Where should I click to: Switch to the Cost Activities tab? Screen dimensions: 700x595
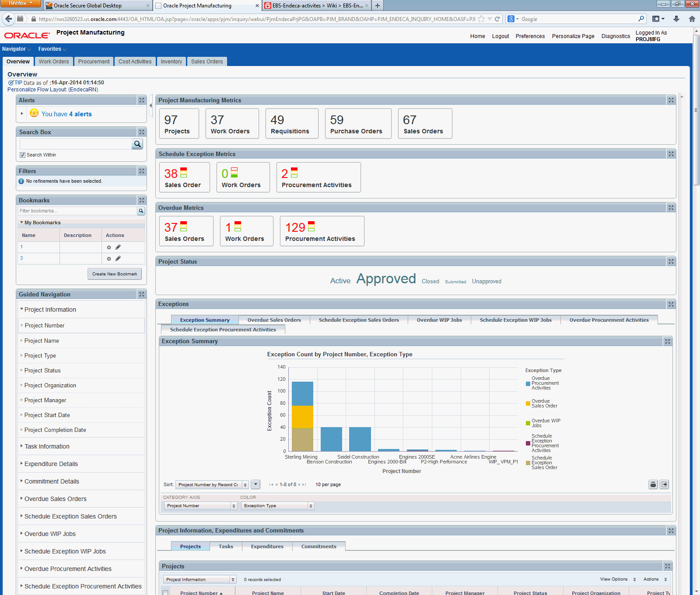[x=135, y=62]
